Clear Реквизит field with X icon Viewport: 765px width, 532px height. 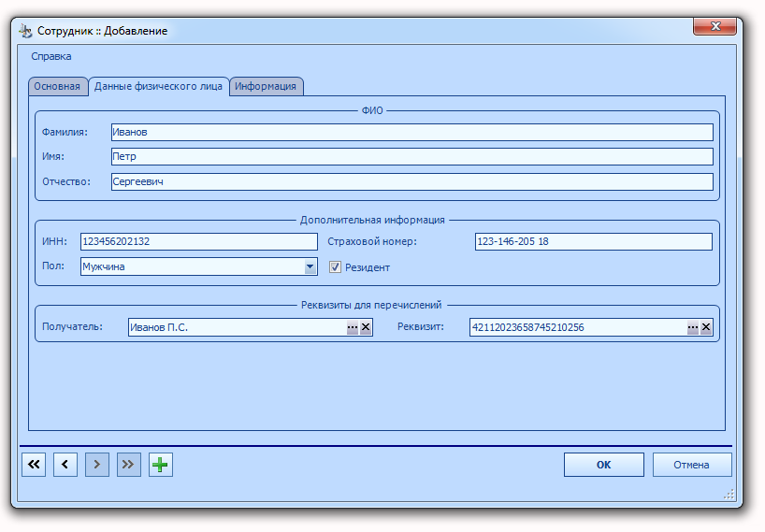[706, 327]
